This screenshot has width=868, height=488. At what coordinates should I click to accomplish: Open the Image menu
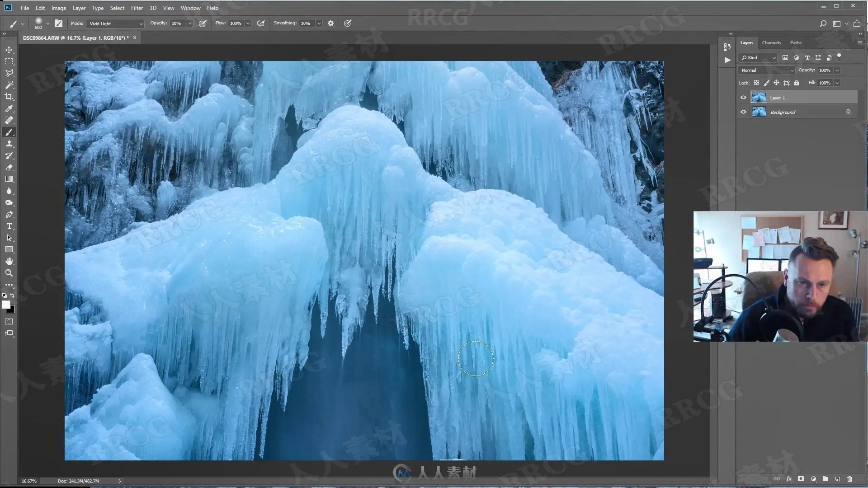[59, 8]
